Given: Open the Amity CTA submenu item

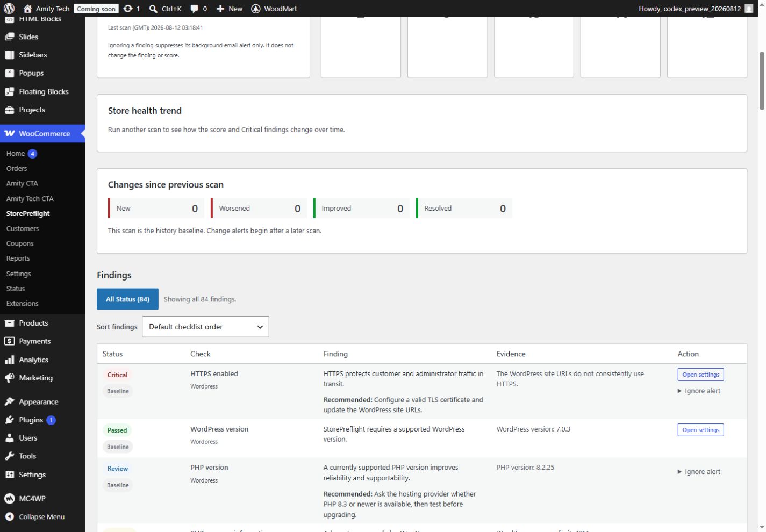Looking at the screenshot, I should [22, 183].
